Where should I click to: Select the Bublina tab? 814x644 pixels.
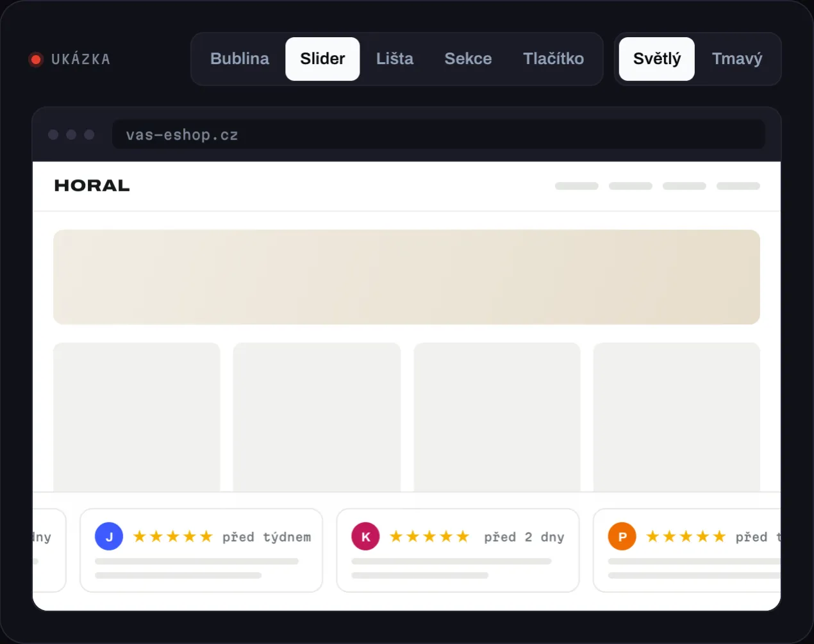click(240, 59)
